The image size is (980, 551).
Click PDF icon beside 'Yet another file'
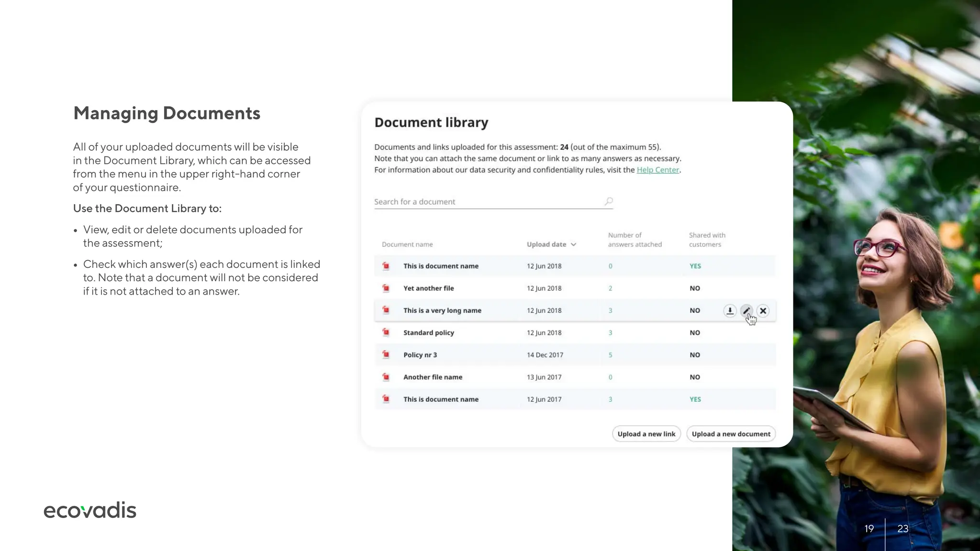386,288
